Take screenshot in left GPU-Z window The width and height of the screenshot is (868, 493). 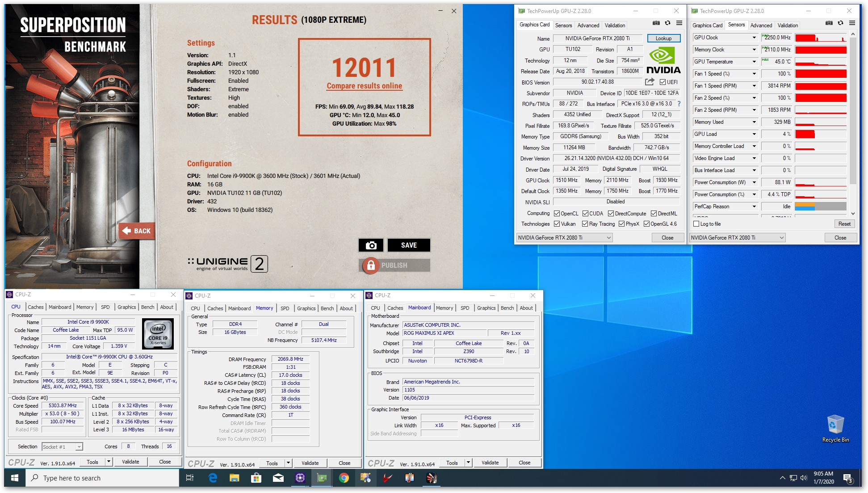[656, 23]
